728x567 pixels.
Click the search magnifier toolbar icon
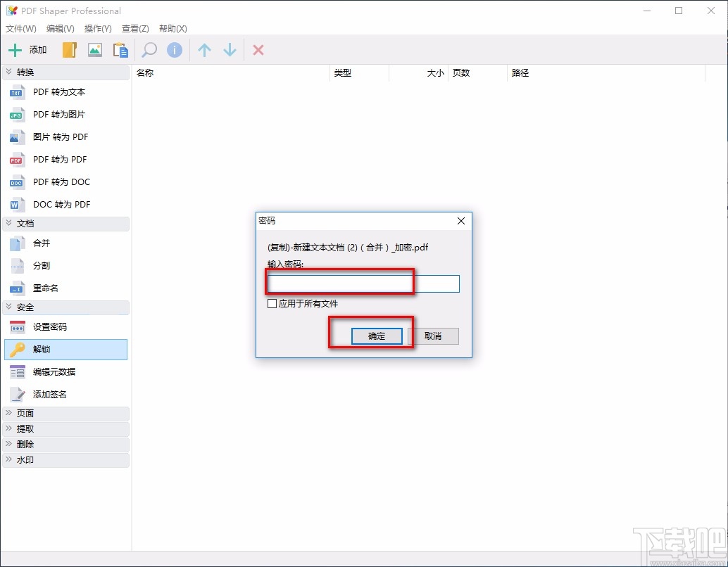148,49
